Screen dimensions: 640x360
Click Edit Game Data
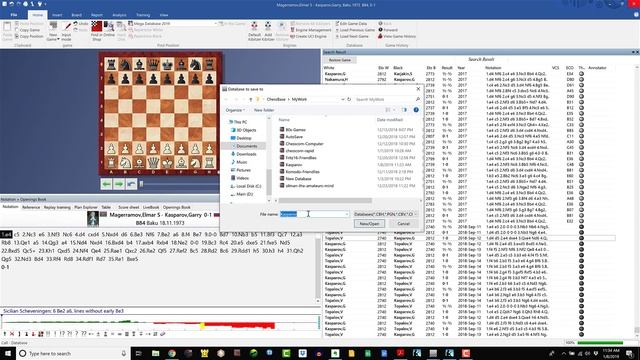pyautogui.click(x=351, y=24)
